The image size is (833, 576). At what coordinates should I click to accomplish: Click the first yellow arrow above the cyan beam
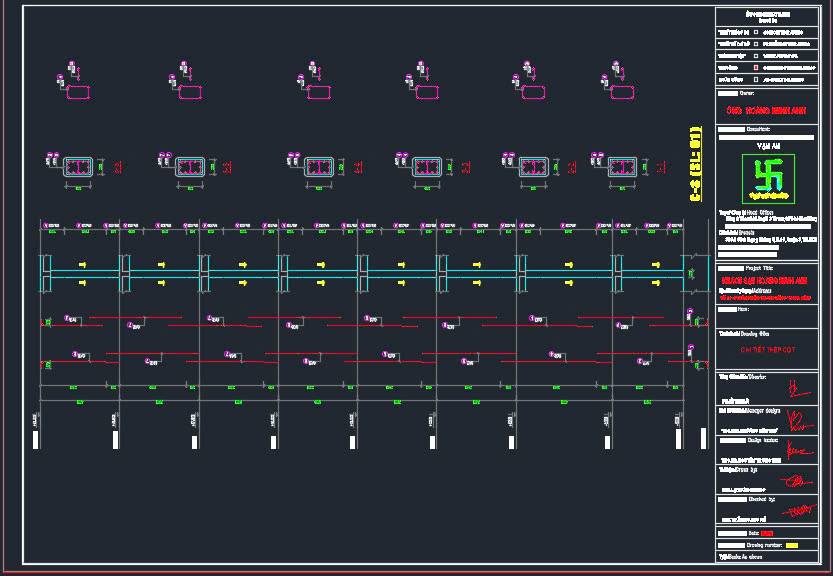coord(82,265)
